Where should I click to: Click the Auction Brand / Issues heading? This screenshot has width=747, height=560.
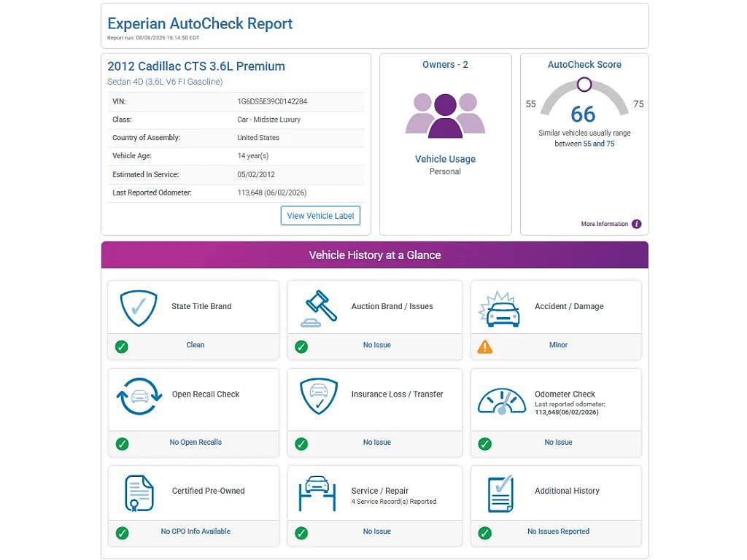(392, 306)
